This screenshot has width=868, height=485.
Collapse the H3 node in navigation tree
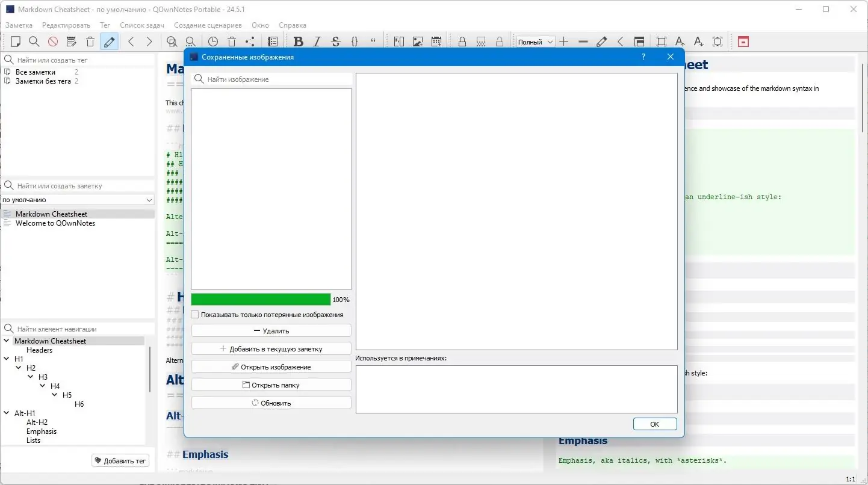pyautogui.click(x=31, y=377)
